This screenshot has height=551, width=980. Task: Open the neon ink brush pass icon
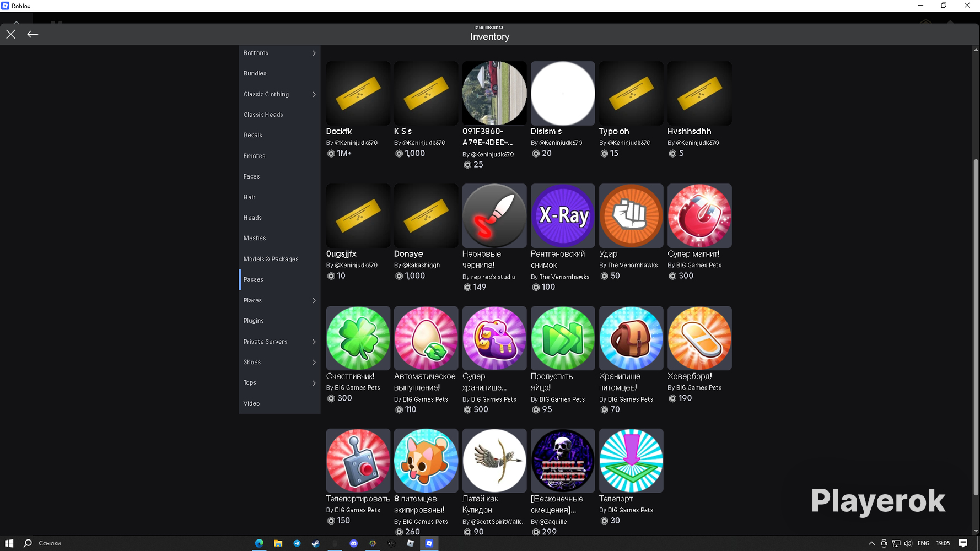pos(494,216)
